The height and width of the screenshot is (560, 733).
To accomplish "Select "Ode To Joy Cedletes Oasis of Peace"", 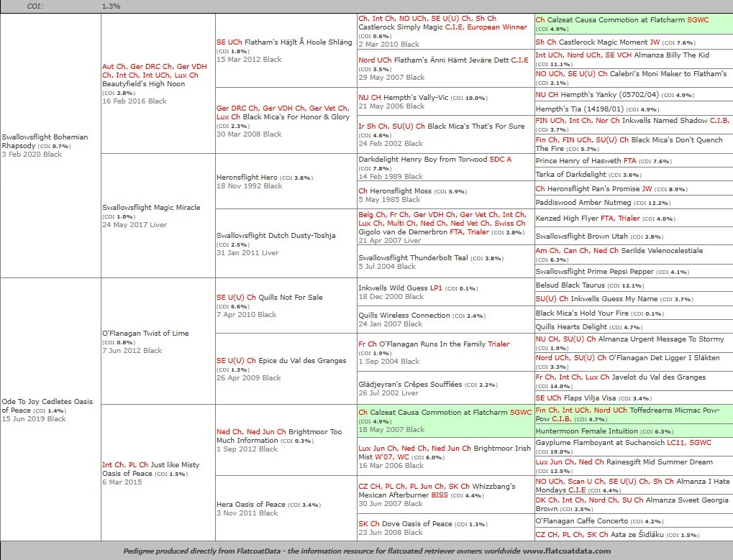I will 47,405.
